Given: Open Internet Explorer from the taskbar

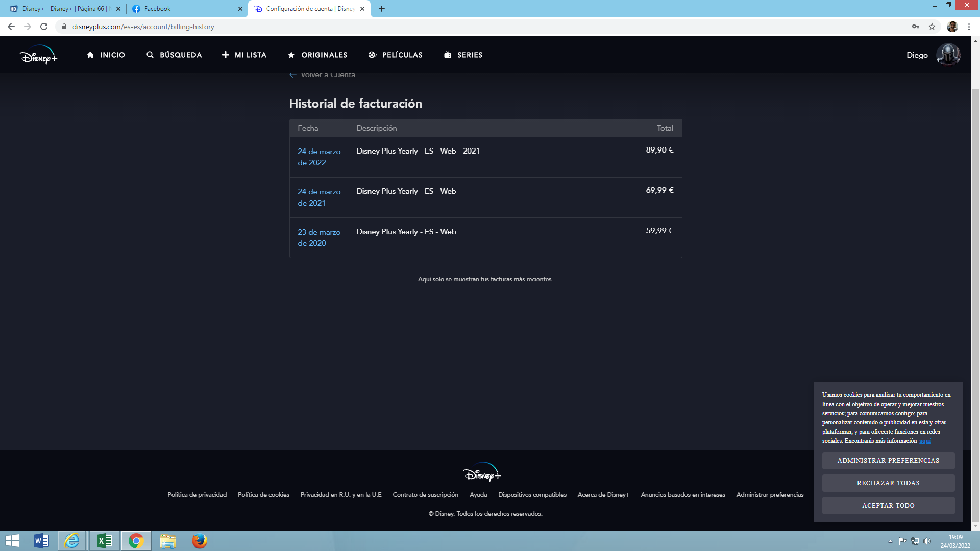Looking at the screenshot, I should pos(72,541).
